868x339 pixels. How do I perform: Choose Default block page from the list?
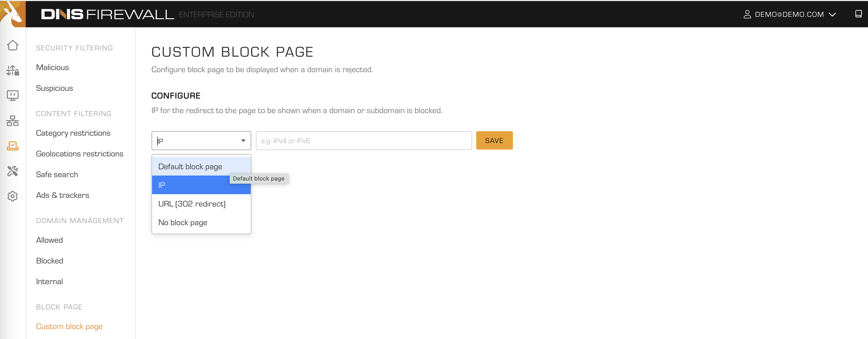[190, 166]
